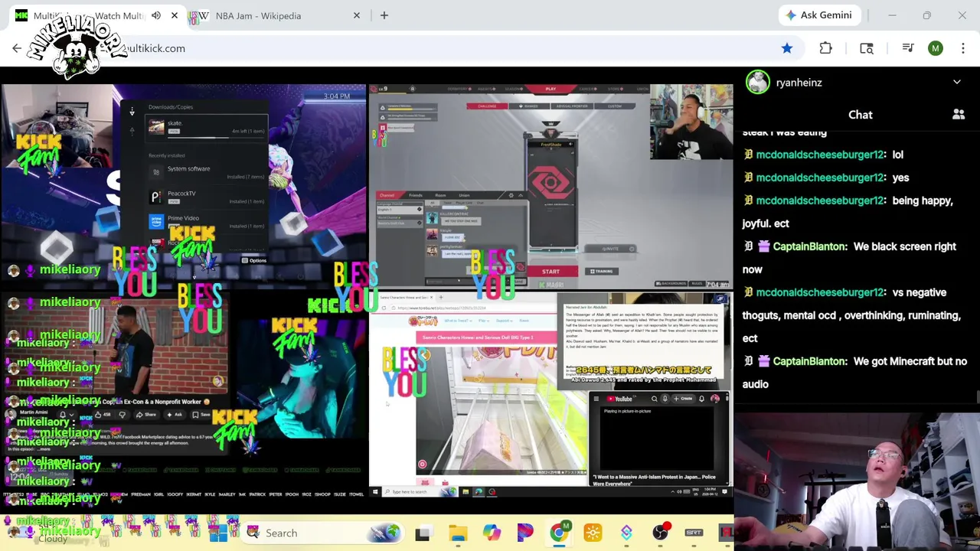Open Chrome from taskbar
Viewport: 980px width, 551px height.
(x=560, y=533)
